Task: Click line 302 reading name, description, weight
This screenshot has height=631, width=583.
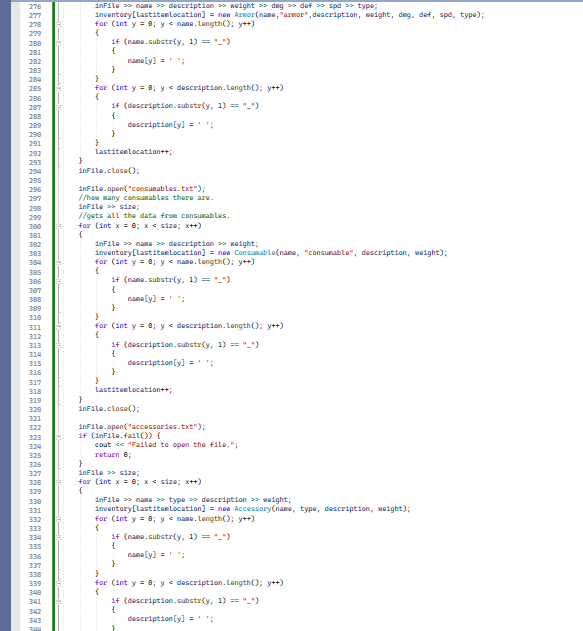Action: pyautogui.click(x=177, y=244)
